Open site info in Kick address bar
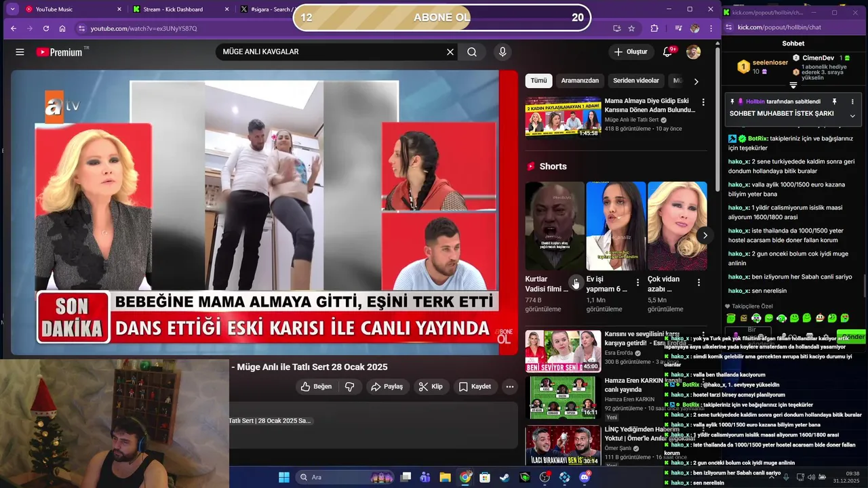This screenshot has width=868, height=488. [x=729, y=28]
